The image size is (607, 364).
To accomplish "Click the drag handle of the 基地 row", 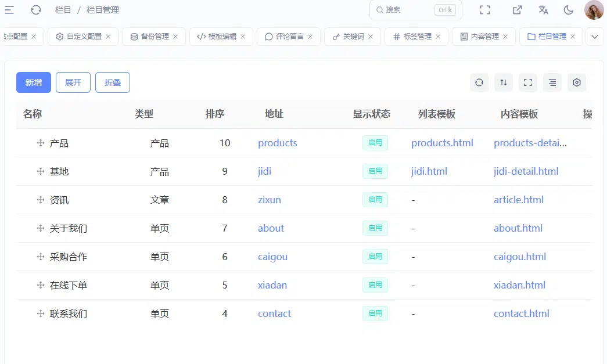I will 41,171.
